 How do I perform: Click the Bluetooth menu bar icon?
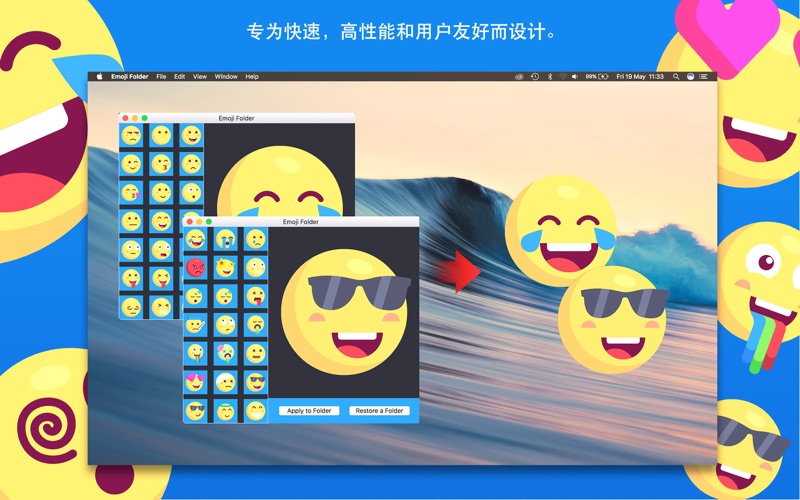pos(549,77)
